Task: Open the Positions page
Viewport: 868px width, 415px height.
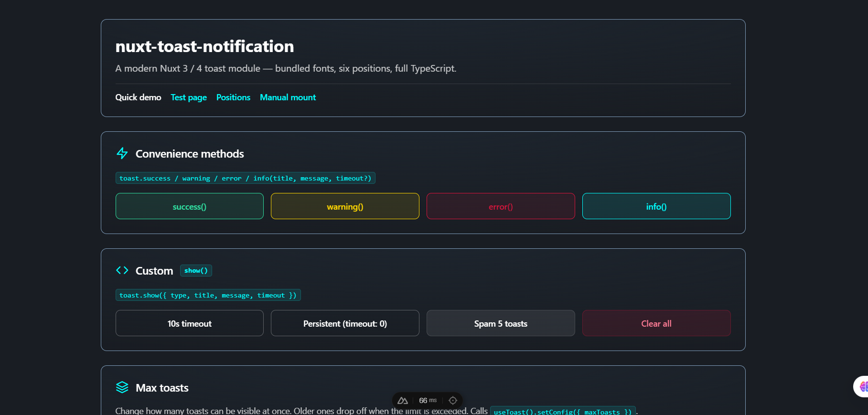Action: click(233, 97)
